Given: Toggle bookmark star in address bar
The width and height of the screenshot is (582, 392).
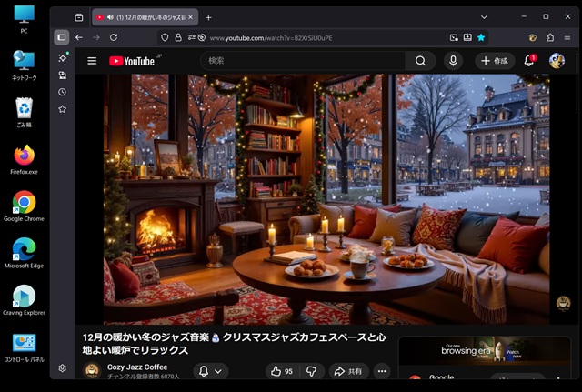Looking at the screenshot, I should tap(481, 37).
